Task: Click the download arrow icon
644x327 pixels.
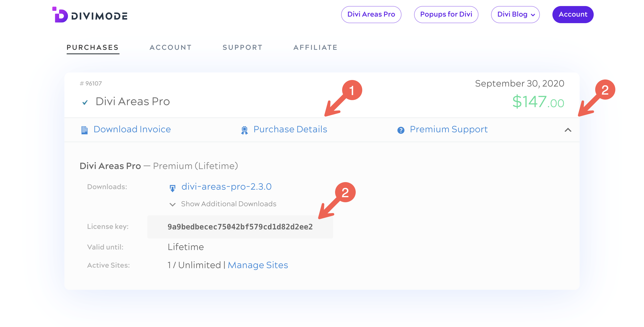Action: click(172, 188)
